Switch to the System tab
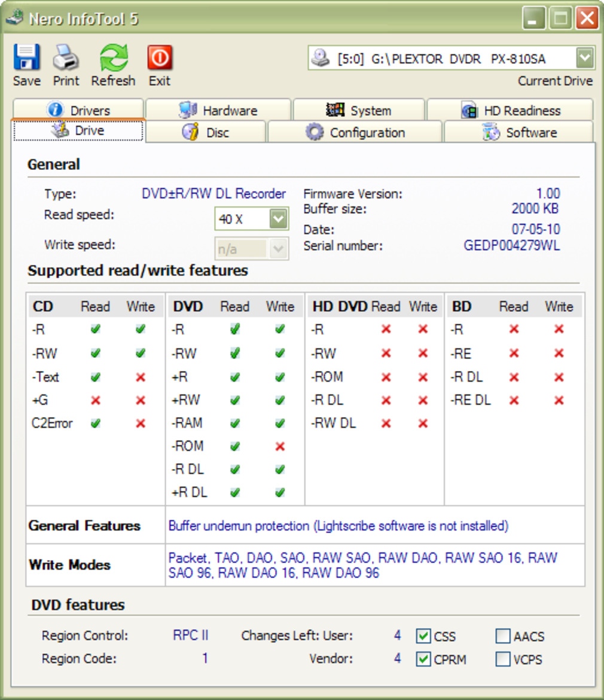 pos(359,110)
